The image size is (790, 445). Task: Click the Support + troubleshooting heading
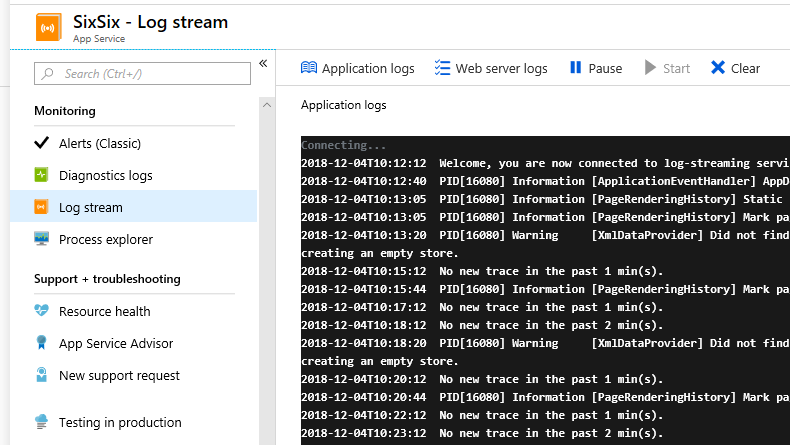click(107, 279)
